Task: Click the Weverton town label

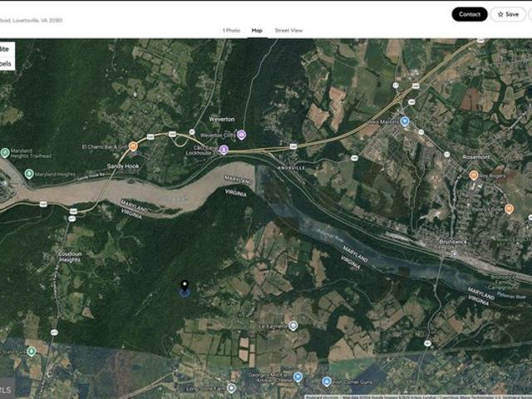Action: tap(222, 119)
